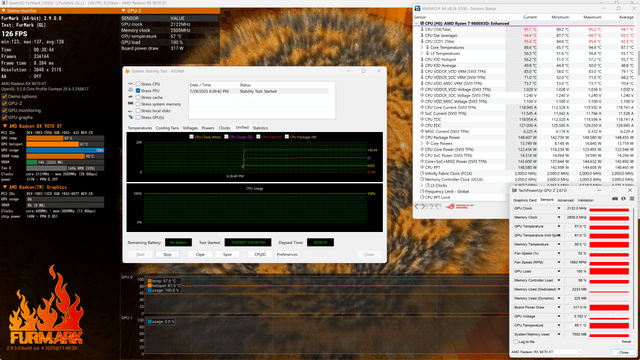Expand L3 Temperatures row in HWiNFO

coord(422,53)
